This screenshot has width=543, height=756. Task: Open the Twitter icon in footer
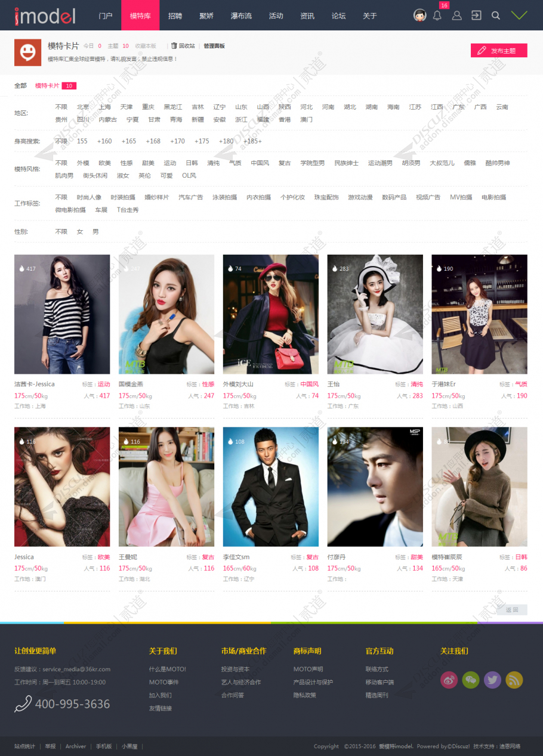492,680
